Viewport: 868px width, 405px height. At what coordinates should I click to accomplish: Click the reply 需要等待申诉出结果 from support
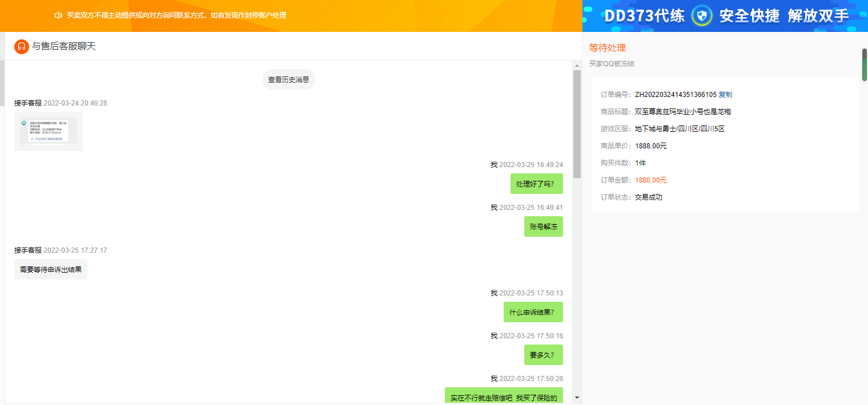tap(51, 269)
